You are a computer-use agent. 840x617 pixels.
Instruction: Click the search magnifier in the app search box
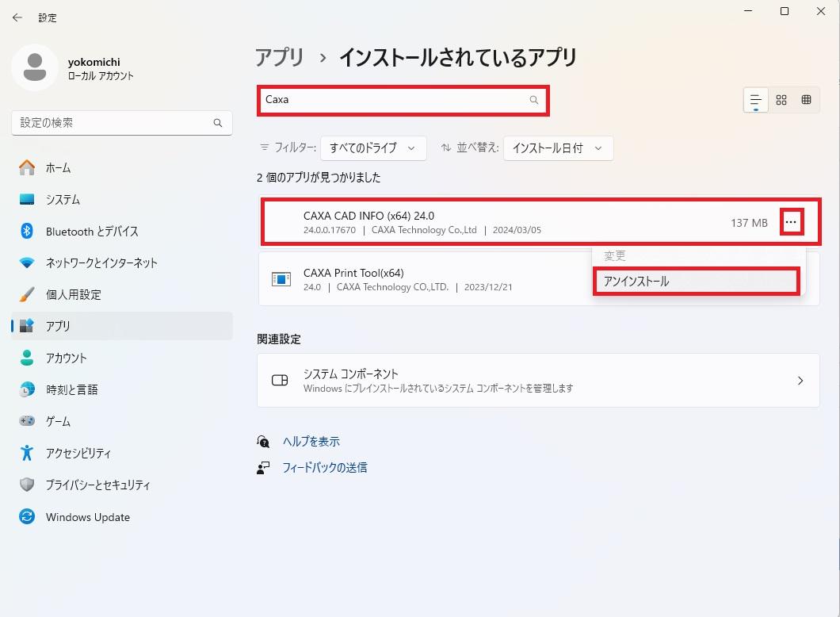(534, 100)
